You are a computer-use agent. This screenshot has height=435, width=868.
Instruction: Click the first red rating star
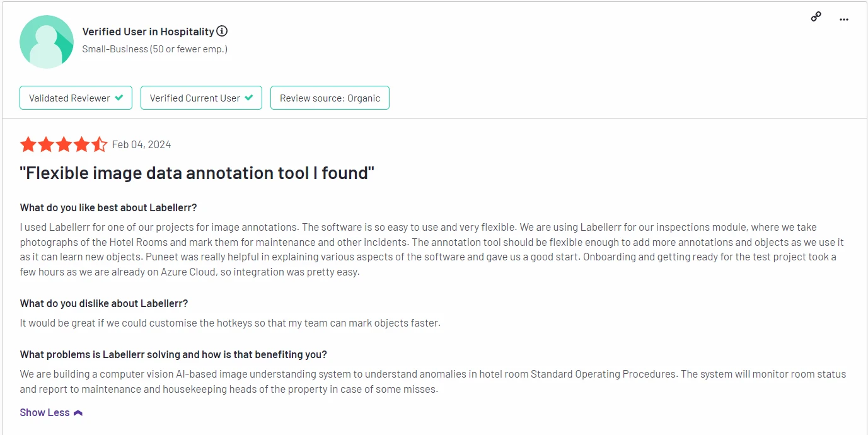click(28, 145)
